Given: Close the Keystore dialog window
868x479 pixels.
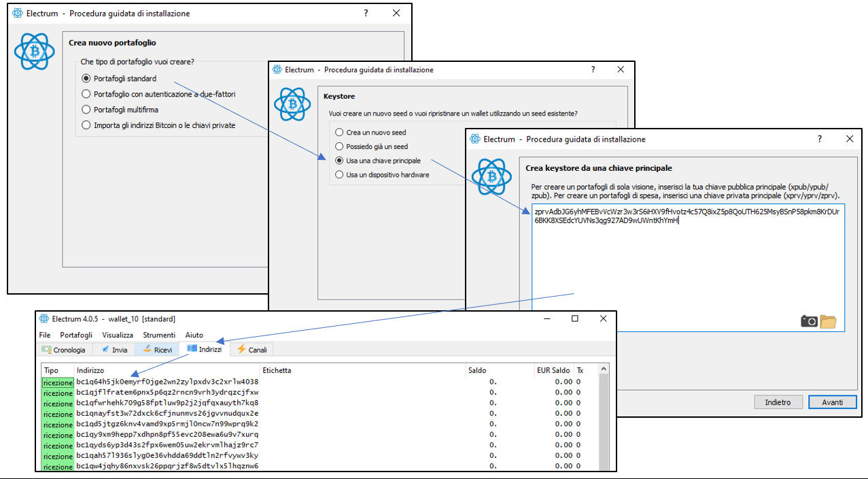Looking at the screenshot, I should [621, 69].
